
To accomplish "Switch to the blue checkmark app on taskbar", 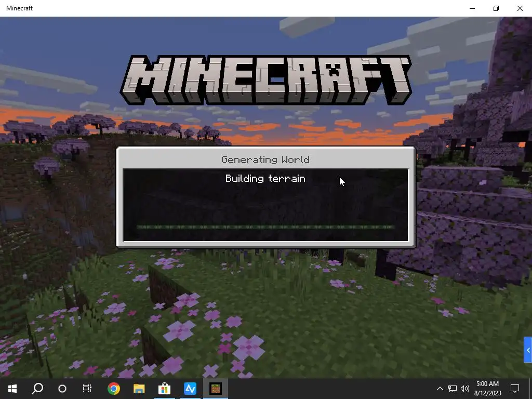I will pyautogui.click(x=190, y=389).
